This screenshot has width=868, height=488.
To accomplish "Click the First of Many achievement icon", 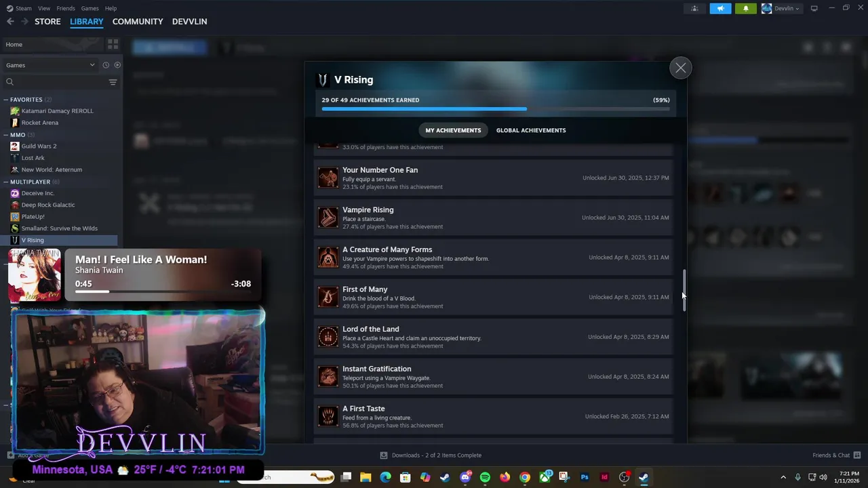I will (328, 297).
